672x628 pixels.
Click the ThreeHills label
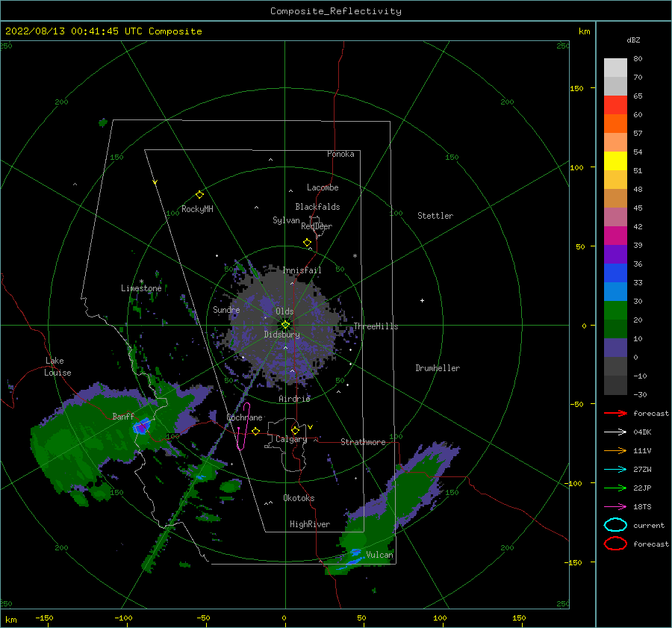coord(376,326)
